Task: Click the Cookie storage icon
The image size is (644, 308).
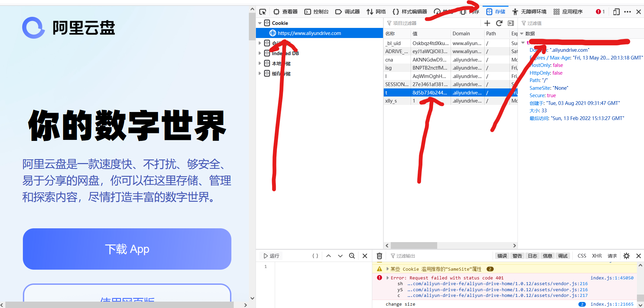Action: 267,23
